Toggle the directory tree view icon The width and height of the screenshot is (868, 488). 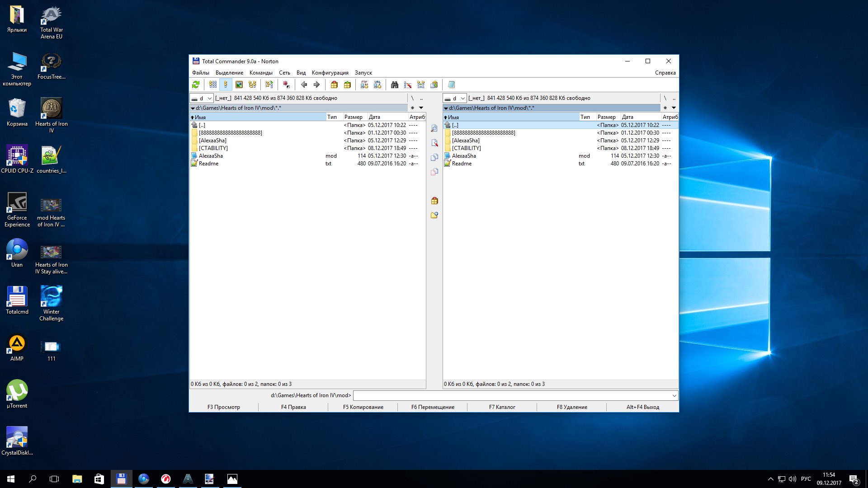252,84
